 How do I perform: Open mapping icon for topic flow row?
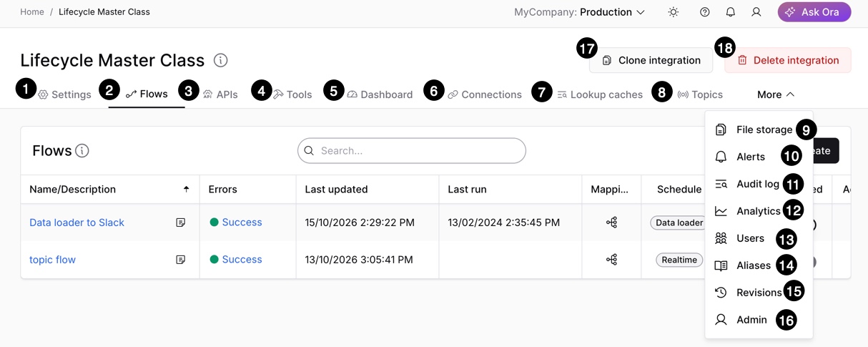[x=611, y=260]
